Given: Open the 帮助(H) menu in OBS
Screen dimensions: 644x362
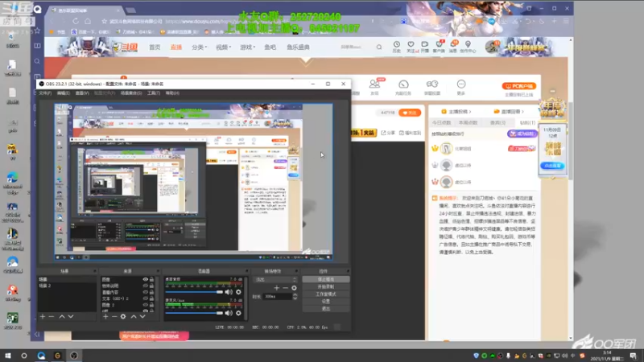Looking at the screenshot, I should click(172, 93).
